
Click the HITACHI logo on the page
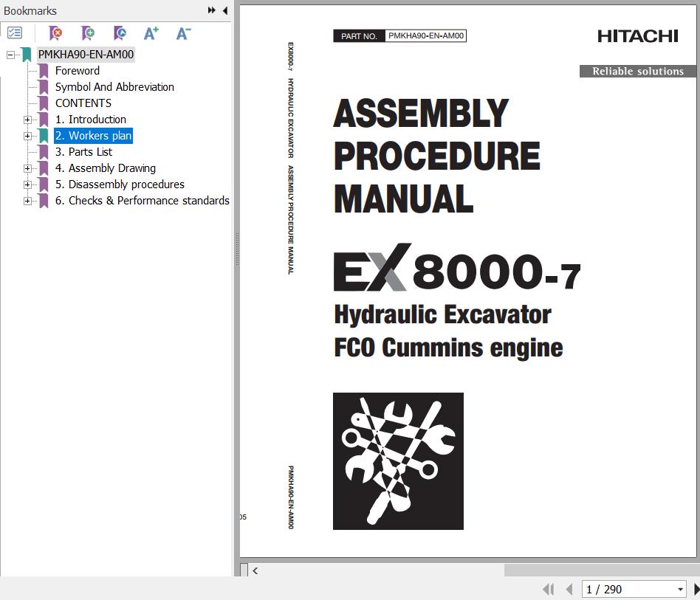point(637,36)
